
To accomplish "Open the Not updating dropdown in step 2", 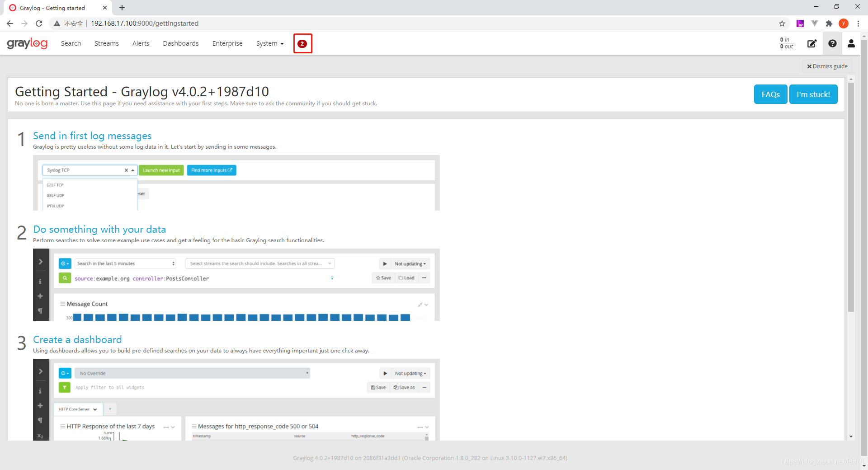I will 410,263.
